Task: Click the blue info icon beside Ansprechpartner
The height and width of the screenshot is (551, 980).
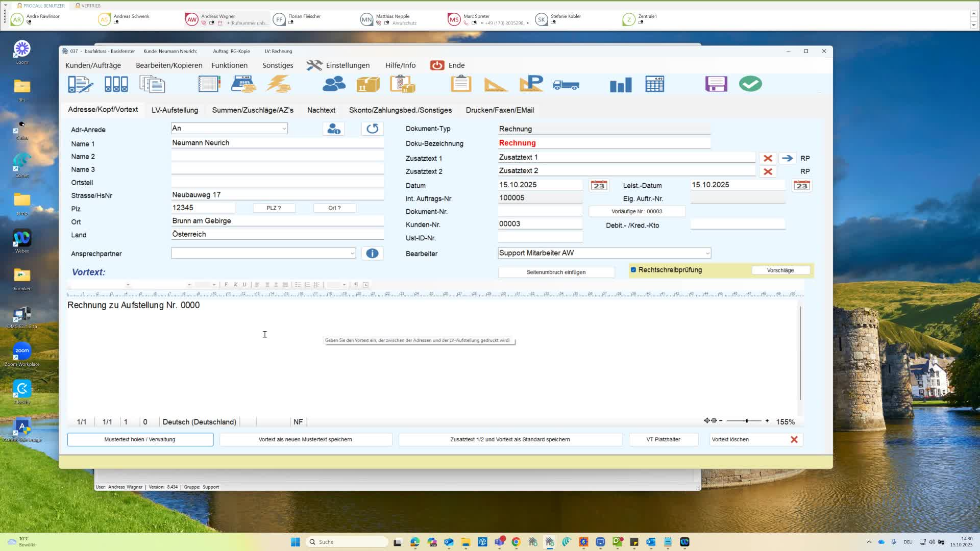Action: tap(372, 254)
